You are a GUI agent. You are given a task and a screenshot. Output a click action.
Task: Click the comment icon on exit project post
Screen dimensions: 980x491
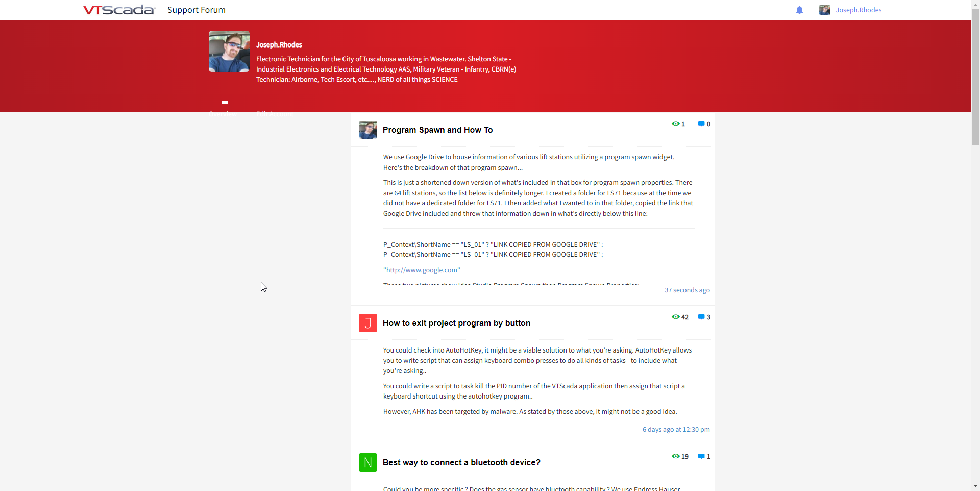(701, 317)
